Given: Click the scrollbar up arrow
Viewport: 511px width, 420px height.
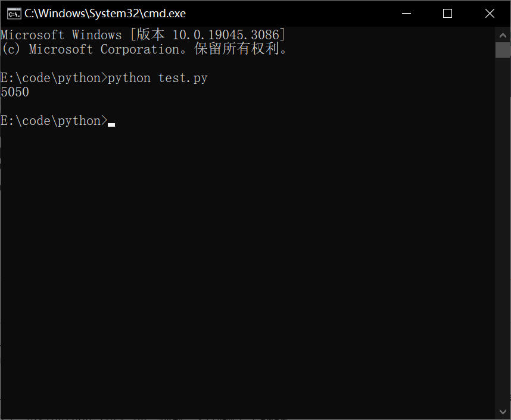Looking at the screenshot, I should (x=503, y=35).
